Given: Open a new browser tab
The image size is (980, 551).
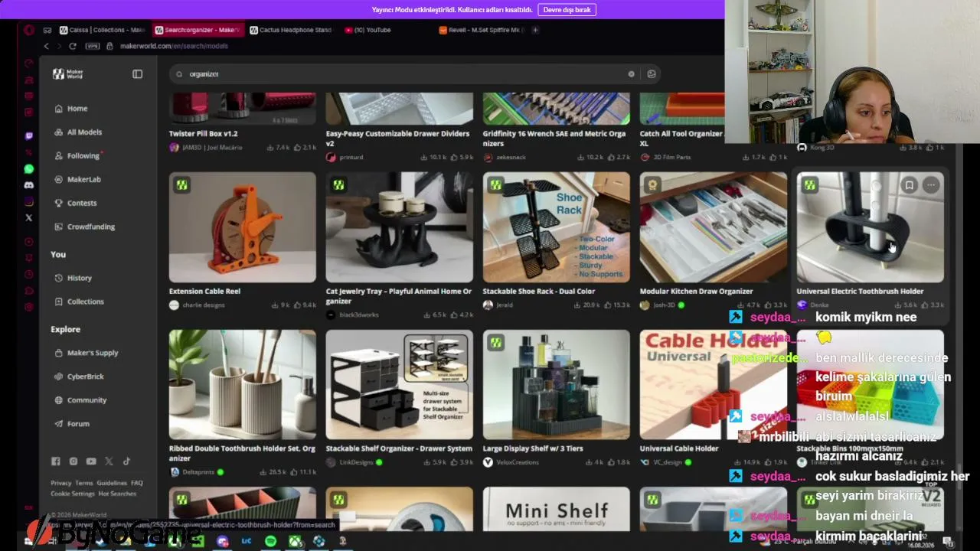Looking at the screenshot, I should point(535,30).
